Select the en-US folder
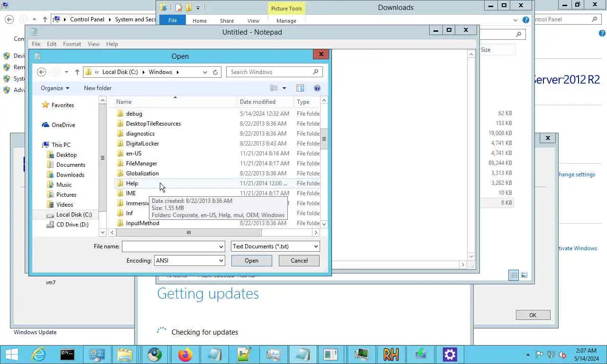This screenshot has height=364, width=607. (134, 154)
